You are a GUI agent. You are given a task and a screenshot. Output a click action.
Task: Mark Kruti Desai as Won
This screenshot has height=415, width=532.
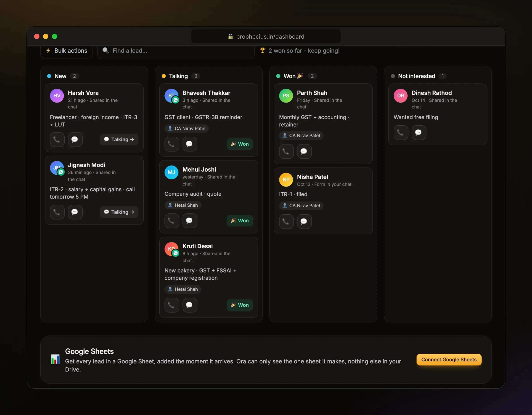click(240, 305)
